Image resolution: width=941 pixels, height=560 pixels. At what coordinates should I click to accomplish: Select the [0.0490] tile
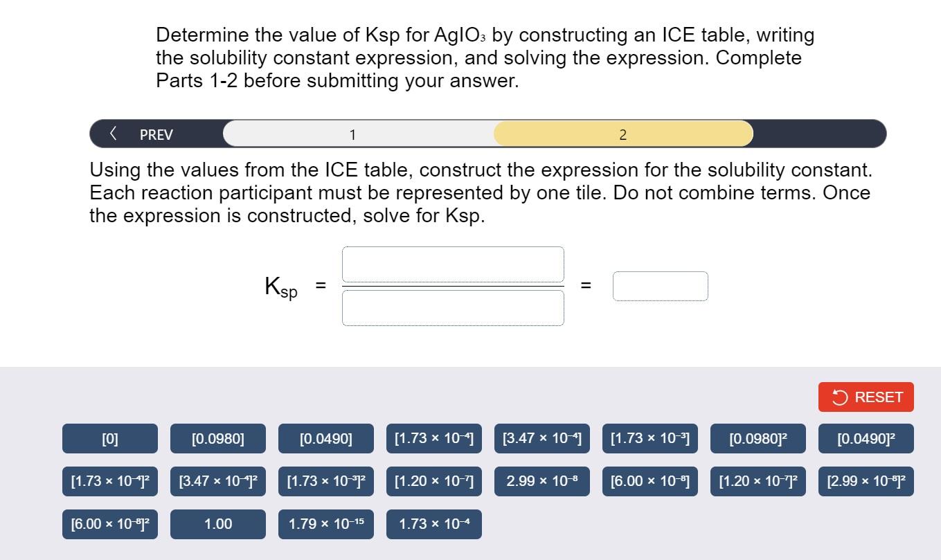click(x=325, y=438)
